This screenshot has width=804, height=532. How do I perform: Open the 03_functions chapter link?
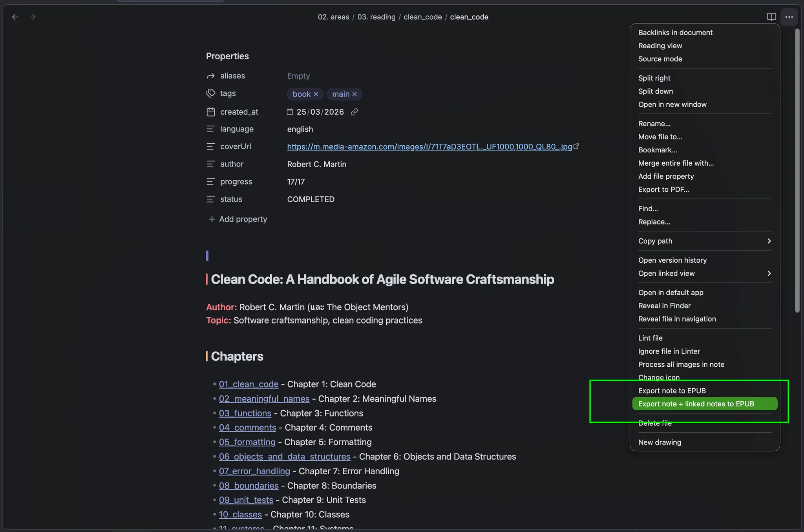click(245, 413)
